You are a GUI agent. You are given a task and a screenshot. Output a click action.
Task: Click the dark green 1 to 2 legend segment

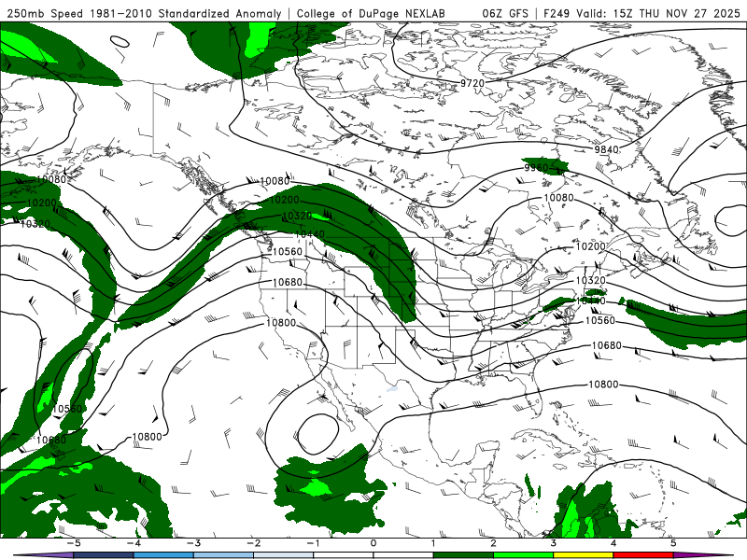[463, 555]
